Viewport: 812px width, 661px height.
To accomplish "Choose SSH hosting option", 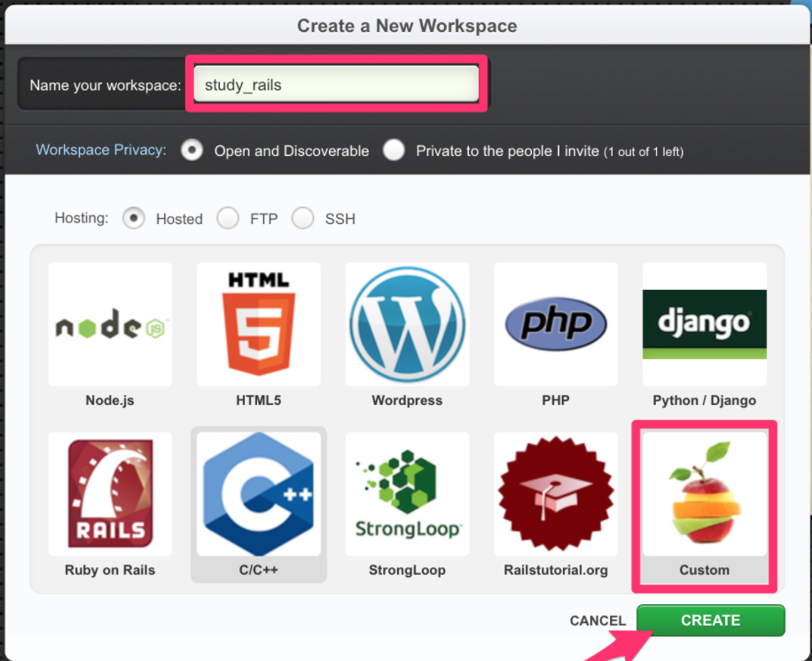I will [x=302, y=218].
